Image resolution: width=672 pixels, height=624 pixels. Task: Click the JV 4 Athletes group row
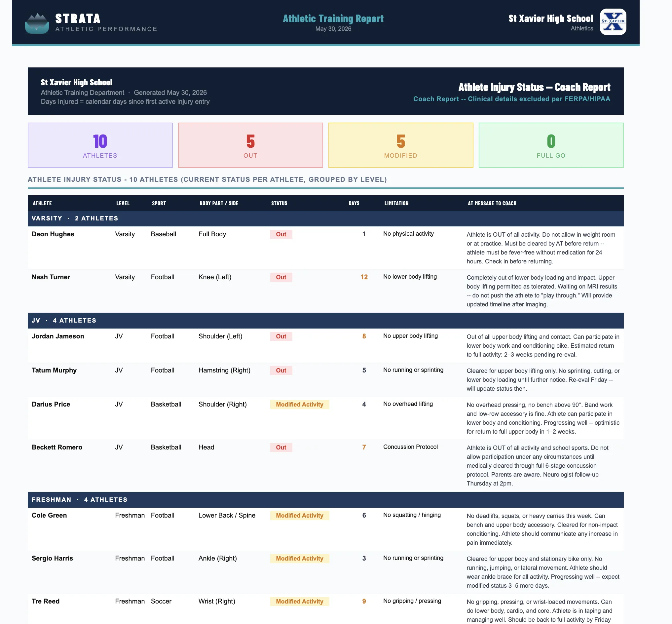(326, 321)
